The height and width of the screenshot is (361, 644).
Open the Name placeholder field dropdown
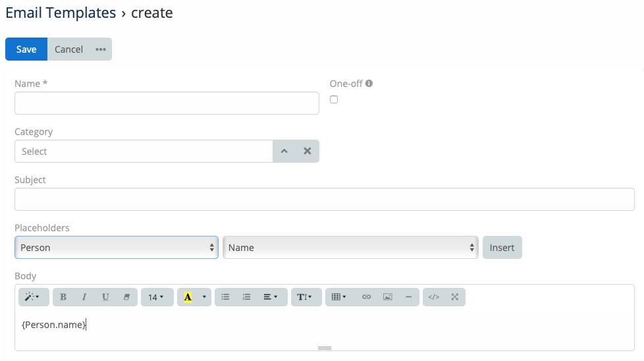350,248
